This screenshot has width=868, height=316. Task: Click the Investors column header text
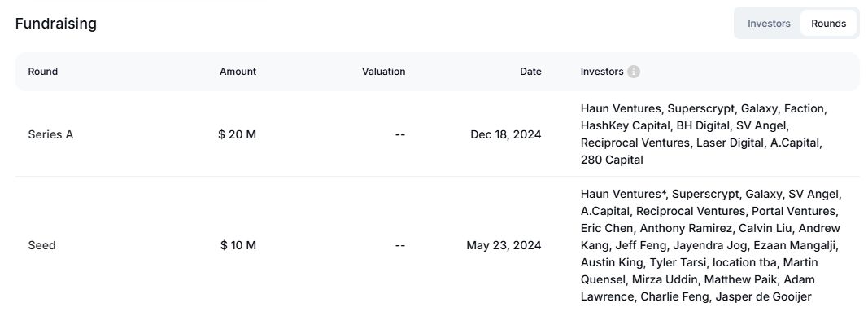(602, 72)
